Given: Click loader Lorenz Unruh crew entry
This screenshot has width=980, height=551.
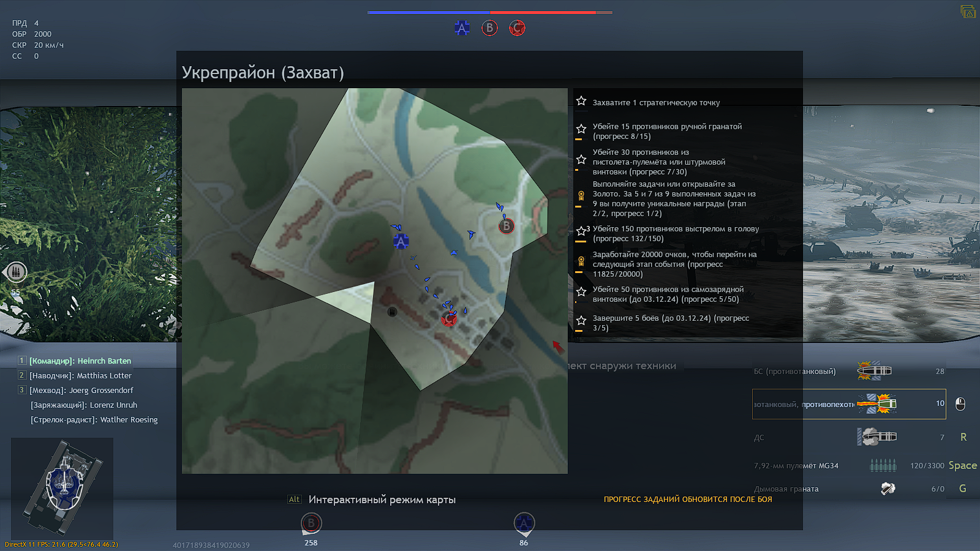Looking at the screenshot, I should [84, 405].
